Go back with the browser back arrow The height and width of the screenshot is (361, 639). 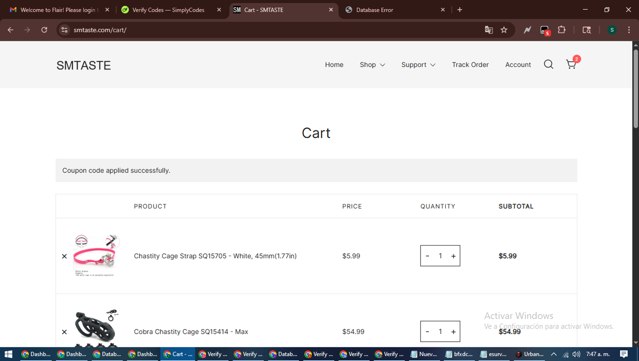point(11,30)
